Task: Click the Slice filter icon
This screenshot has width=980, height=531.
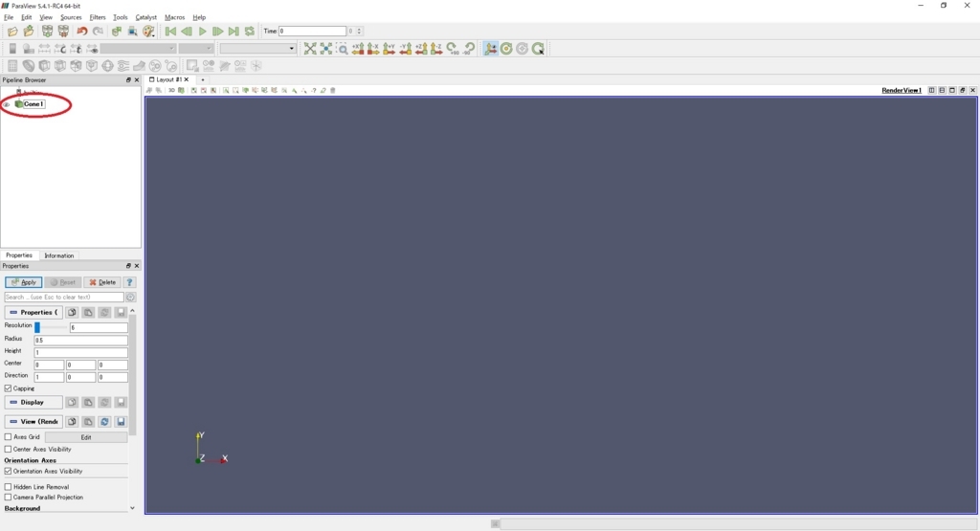Action: coord(60,66)
